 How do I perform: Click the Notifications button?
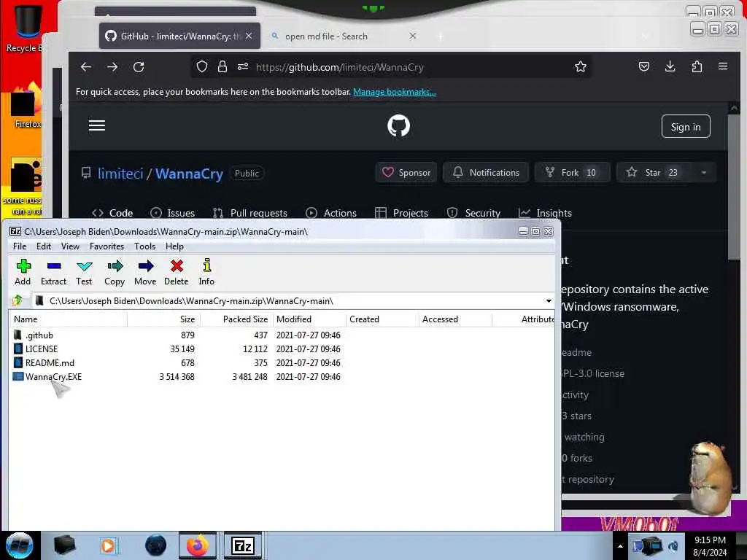coord(486,172)
